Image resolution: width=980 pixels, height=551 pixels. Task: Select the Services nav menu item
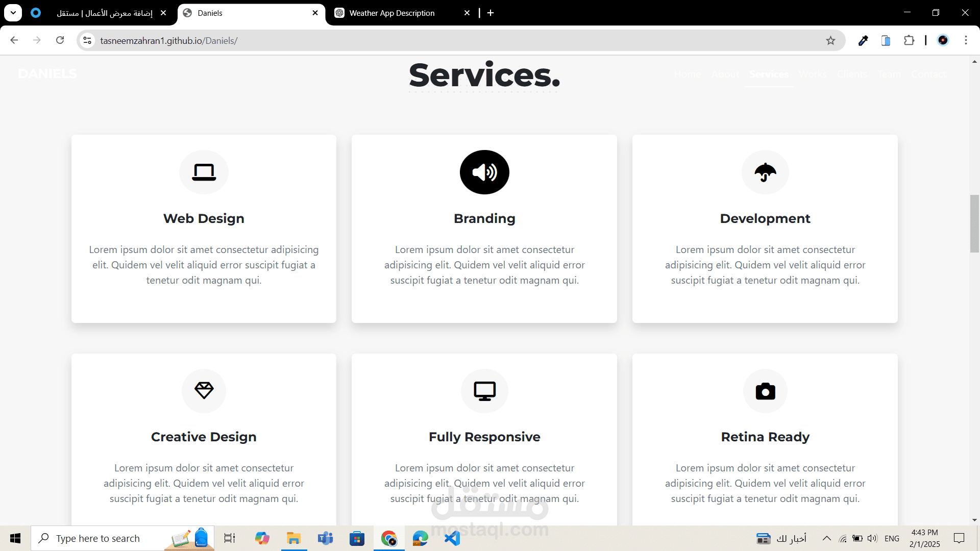[x=769, y=74]
